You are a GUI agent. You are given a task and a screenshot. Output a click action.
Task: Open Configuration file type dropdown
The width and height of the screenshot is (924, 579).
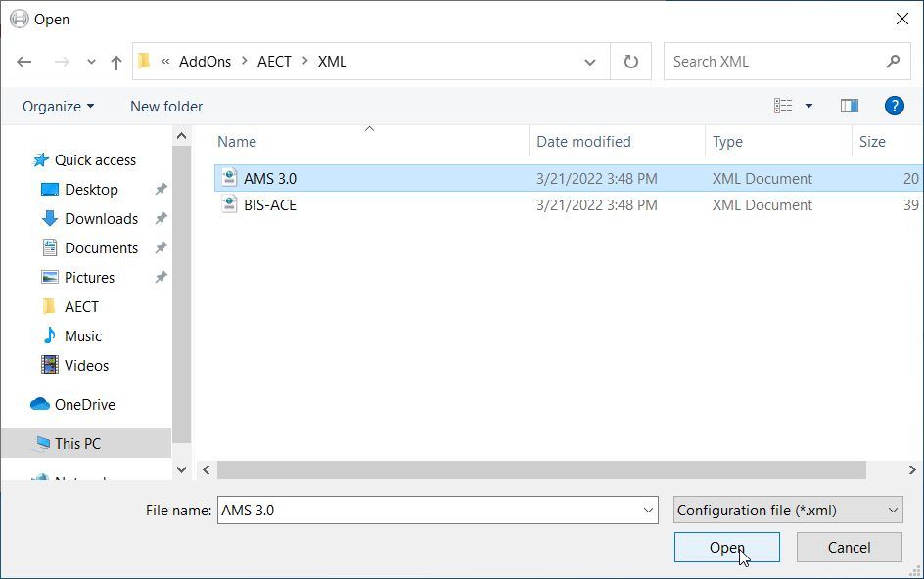click(788, 510)
